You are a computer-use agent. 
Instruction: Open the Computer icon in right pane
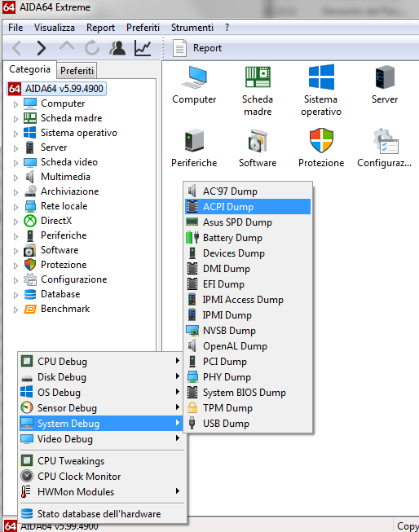click(194, 85)
